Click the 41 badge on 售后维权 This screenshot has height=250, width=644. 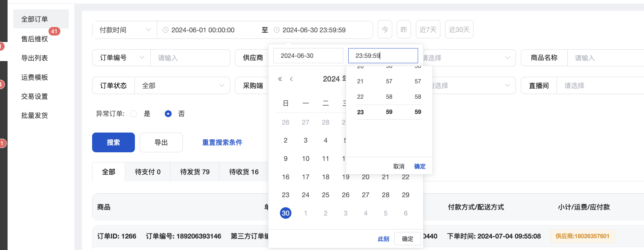(x=54, y=31)
